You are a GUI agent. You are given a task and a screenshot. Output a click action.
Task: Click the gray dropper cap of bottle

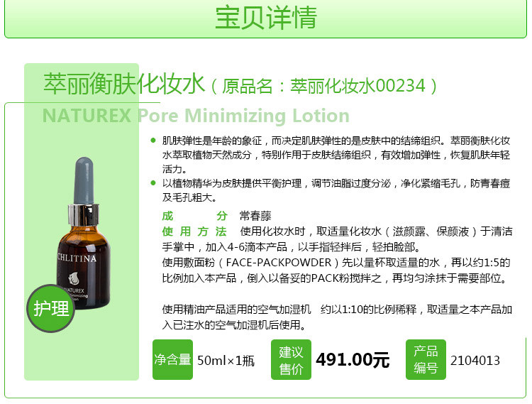click(x=84, y=180)
